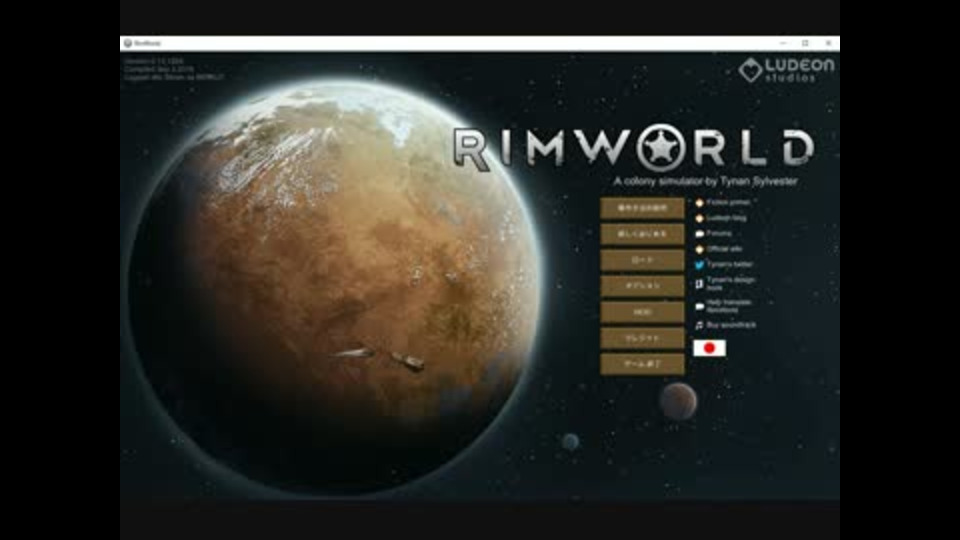Image resolution: width=960 pixels, height=540 pixels.
Task: Click the RimWorld title bar app icon
Action: (128, 43)
